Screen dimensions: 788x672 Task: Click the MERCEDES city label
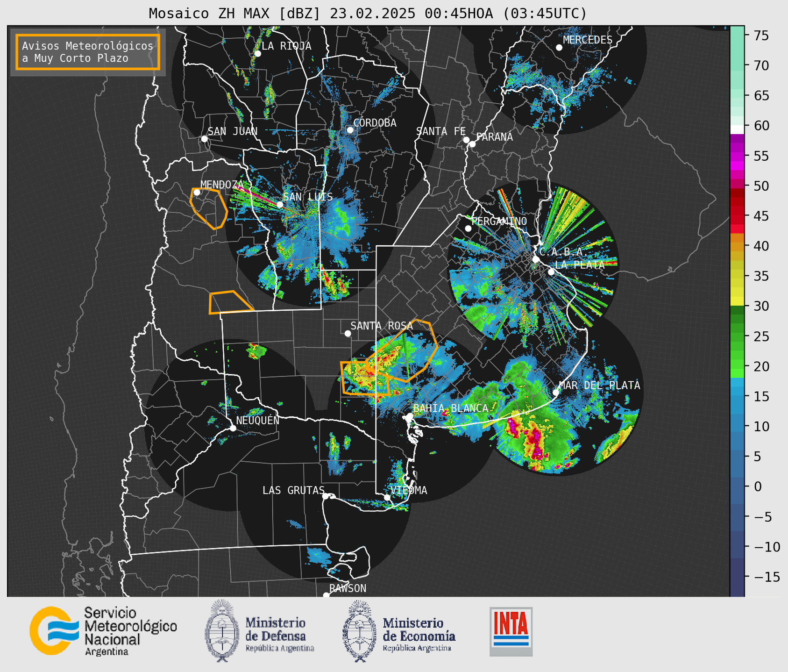tap(588, 40)
